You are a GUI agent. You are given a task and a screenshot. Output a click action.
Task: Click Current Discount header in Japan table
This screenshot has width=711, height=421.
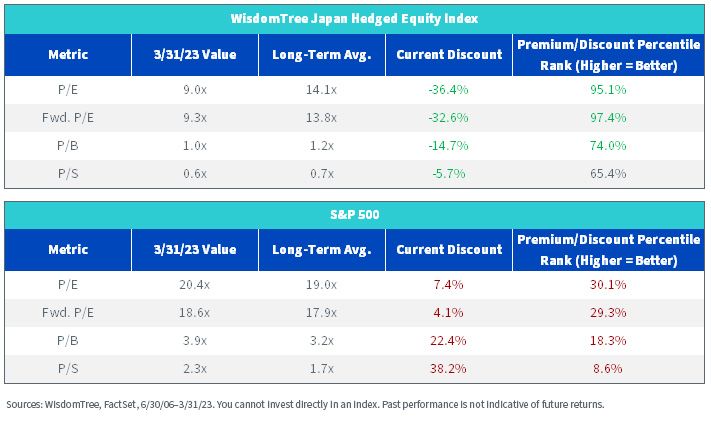449,54
